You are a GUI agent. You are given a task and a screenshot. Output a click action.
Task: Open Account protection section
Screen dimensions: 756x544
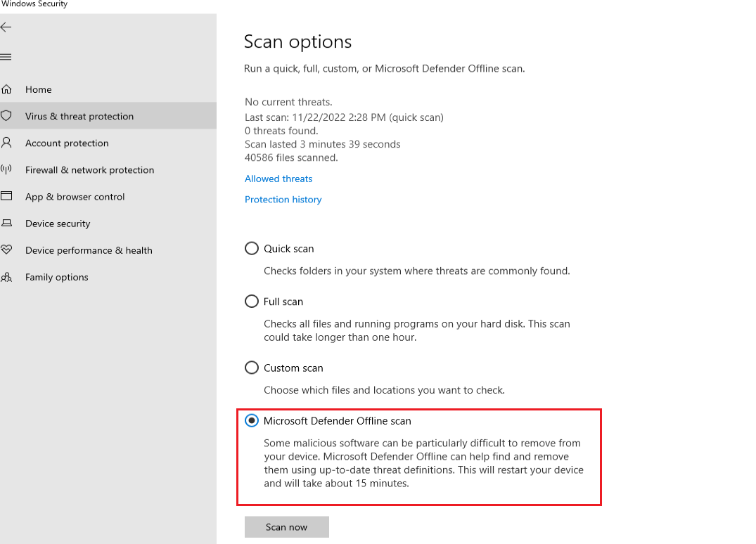pyautogui.click(x=108, y=143)
